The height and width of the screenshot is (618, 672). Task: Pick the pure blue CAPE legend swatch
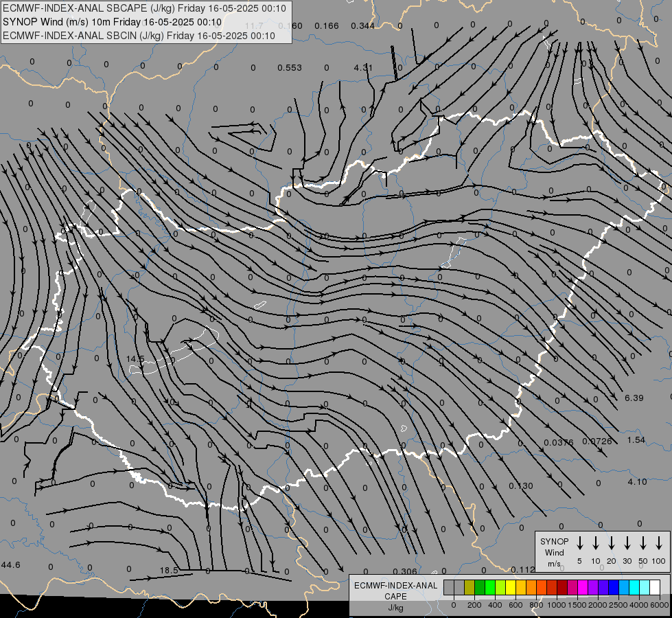pyautogui.click(x=613, y=587)
